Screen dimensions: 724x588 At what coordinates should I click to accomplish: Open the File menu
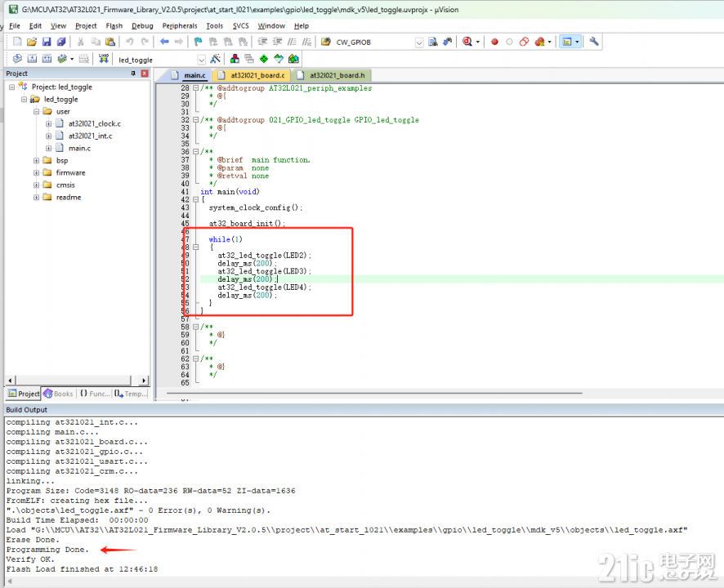coord(15,26)
